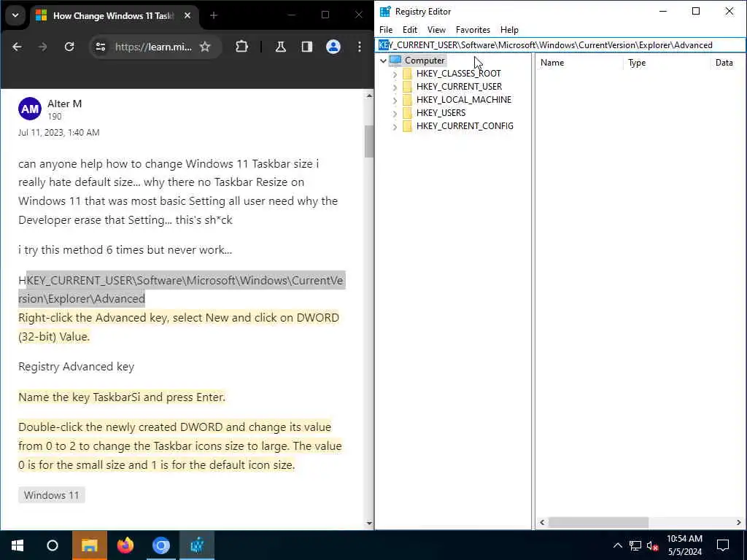Image resolution: width=747 pixels, height=560 pixels.
Task: Click the Windows 11 tag
Action: [52, 495]
